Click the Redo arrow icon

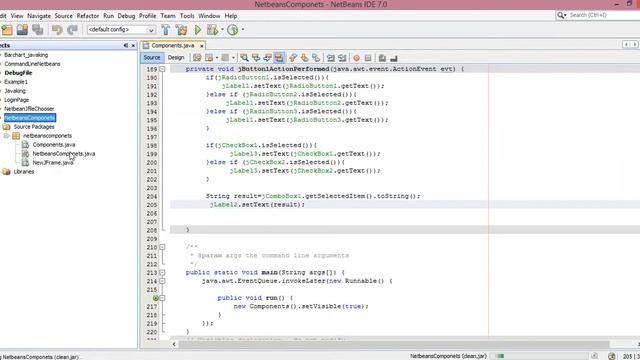72,29
